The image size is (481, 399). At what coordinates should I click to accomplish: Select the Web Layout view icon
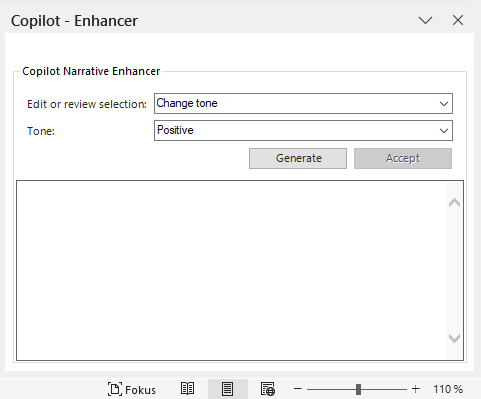pos(268,389)
